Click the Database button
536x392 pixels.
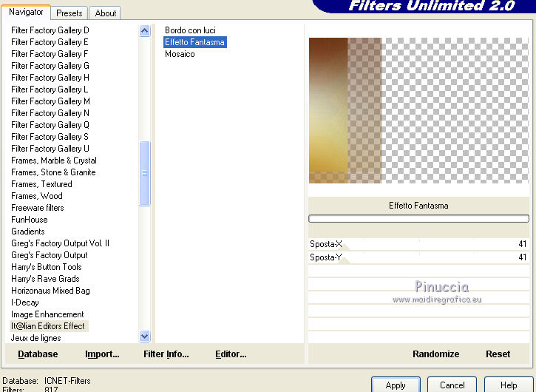(38, 354)
